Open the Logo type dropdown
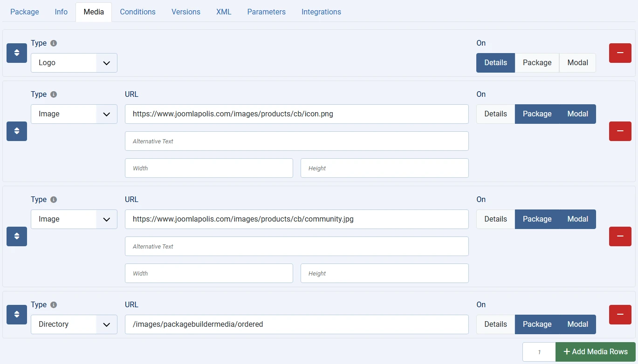 pyautogui.click(x=74, y=63)
